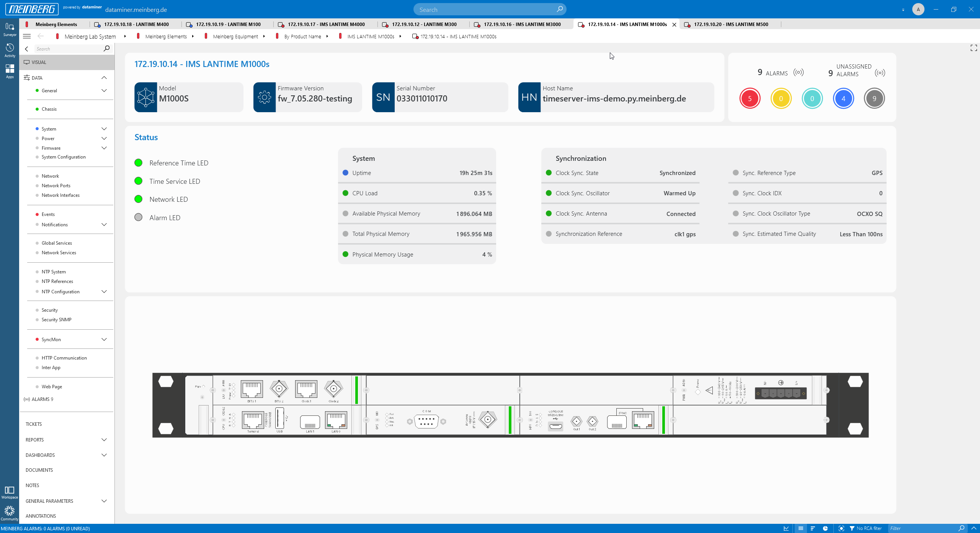Expand the DASHBOARDS section
The height and width of the screenshot is (533, 980).
[x=104, y=455]
